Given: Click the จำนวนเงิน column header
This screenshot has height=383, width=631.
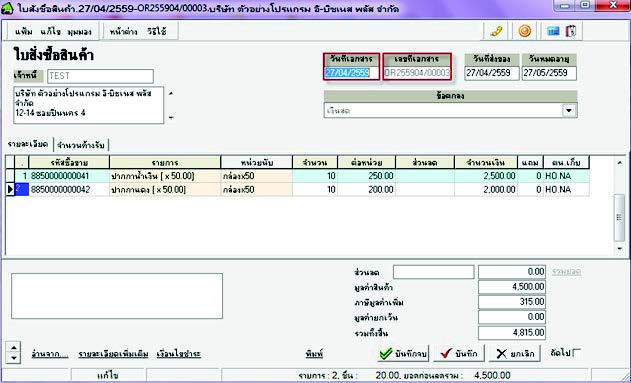Looking at the screenshot, I should pos(486,162).
